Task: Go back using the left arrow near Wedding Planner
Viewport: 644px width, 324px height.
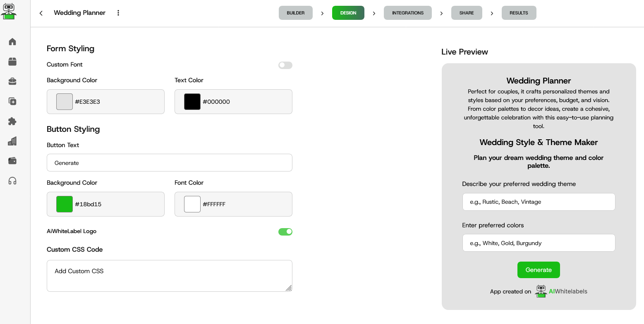Action: [x=41, y=13]
